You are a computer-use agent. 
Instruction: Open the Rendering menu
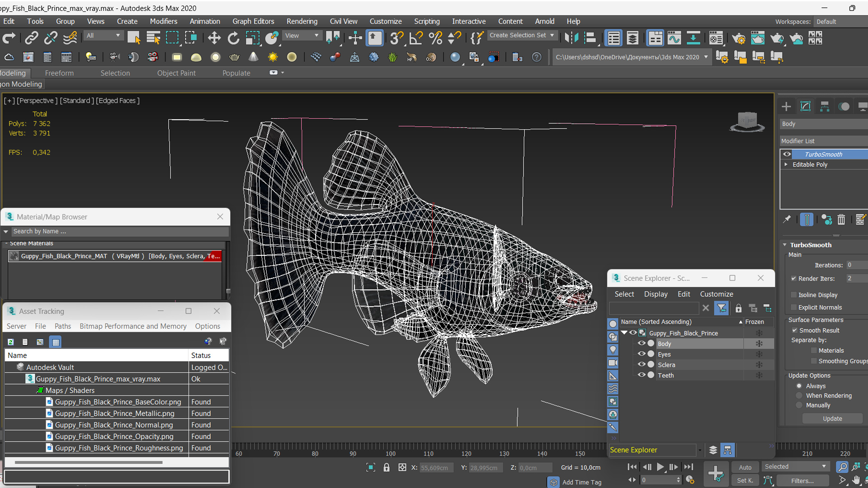click(x=302, y=21)
